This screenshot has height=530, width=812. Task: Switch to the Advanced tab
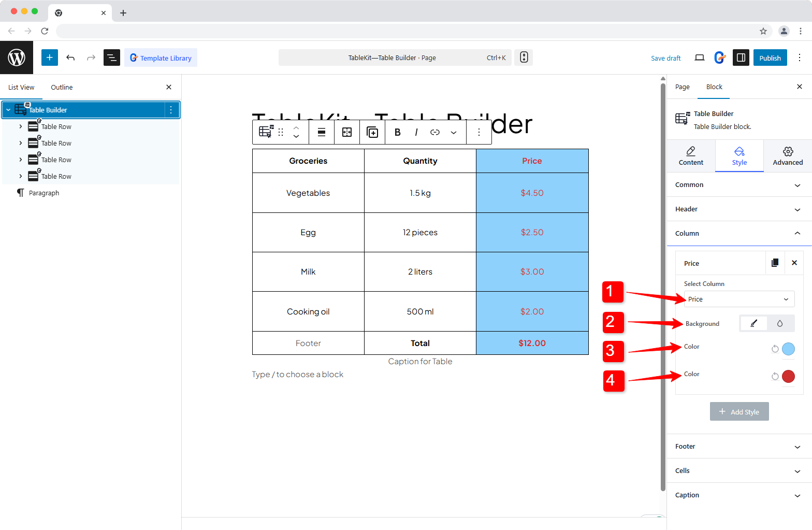pyautogui.click(x=787, y=155)
